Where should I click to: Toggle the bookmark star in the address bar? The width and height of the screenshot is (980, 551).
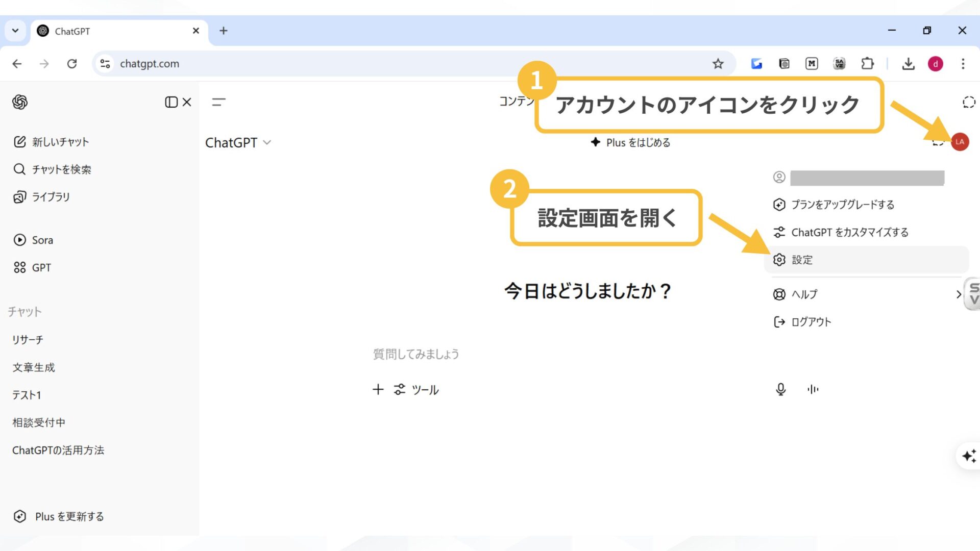click(x=718, y=64)
